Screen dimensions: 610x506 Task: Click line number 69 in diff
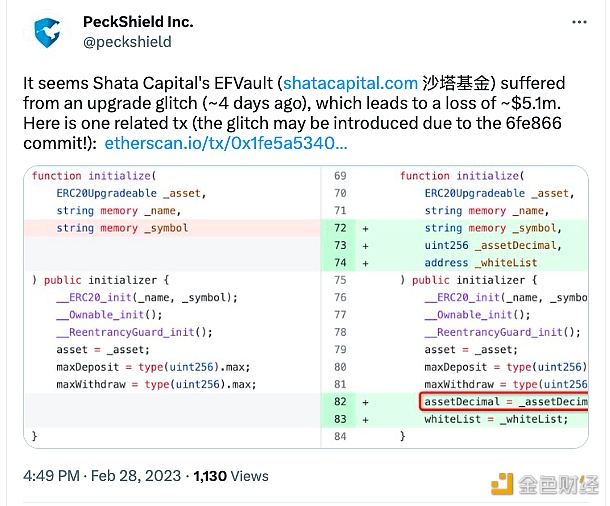(x=340, y=176)
